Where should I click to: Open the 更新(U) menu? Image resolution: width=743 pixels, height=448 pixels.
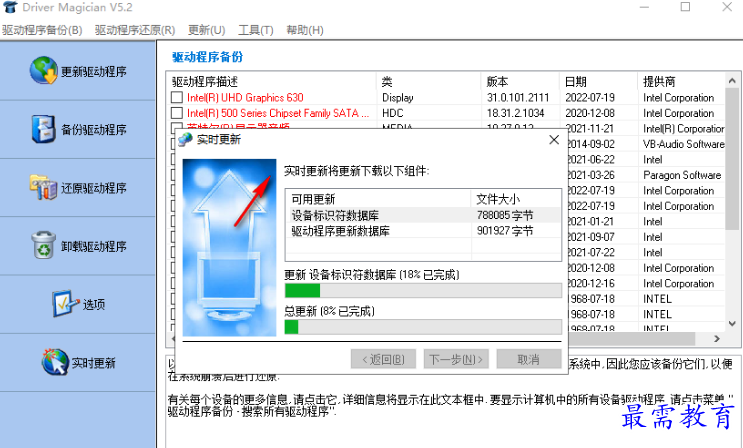click(x=207, y=30)
